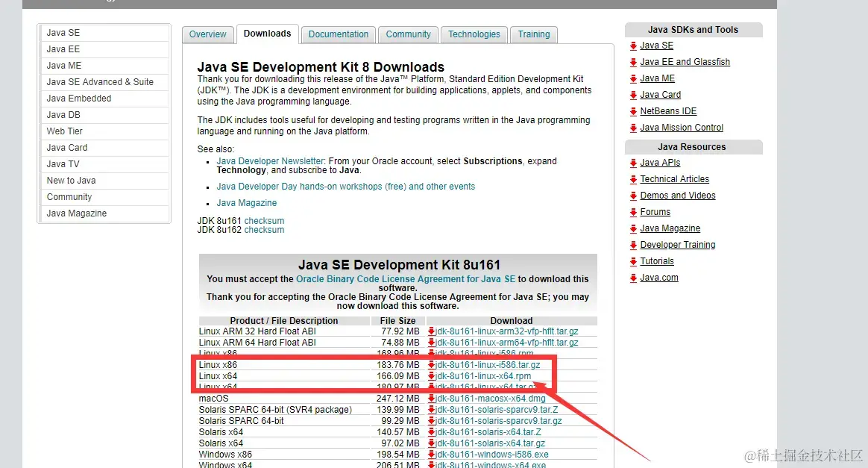The image size is (868, 468).
Task: Open the Technologies tab
Action: click(x=474, y=34)
